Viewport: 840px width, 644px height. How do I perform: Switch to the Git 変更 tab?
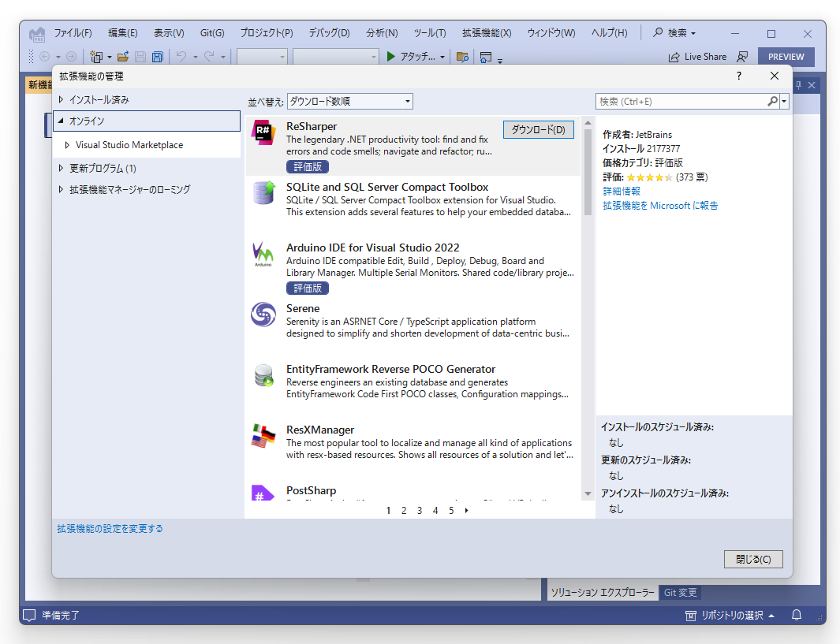(x=681, y=593)
